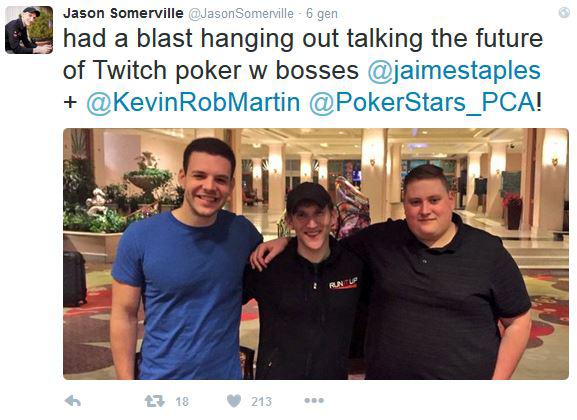Retweet using the retweet arrows icon
Screen dimensions: 577x420
click(155, 401)
